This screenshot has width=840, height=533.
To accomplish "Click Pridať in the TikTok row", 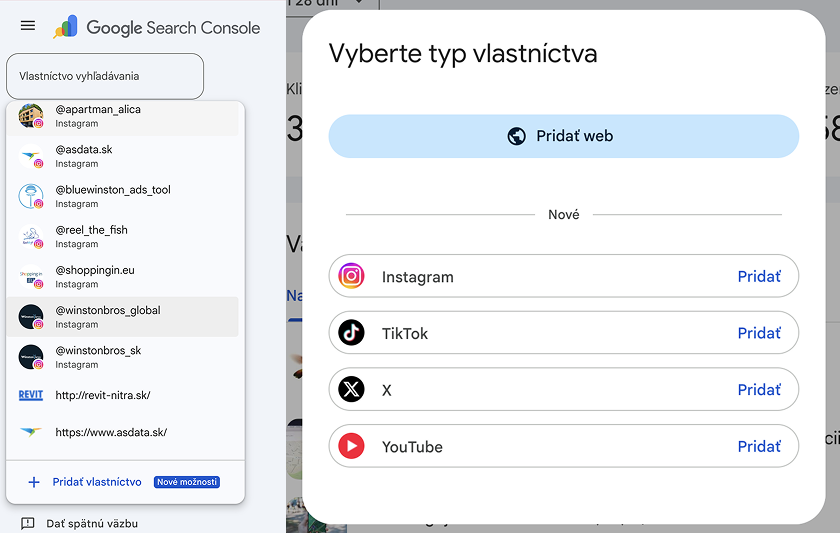I will 759,333.
